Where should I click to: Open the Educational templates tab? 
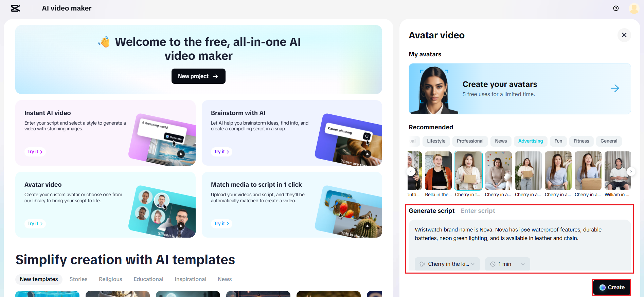click(148, 279)
